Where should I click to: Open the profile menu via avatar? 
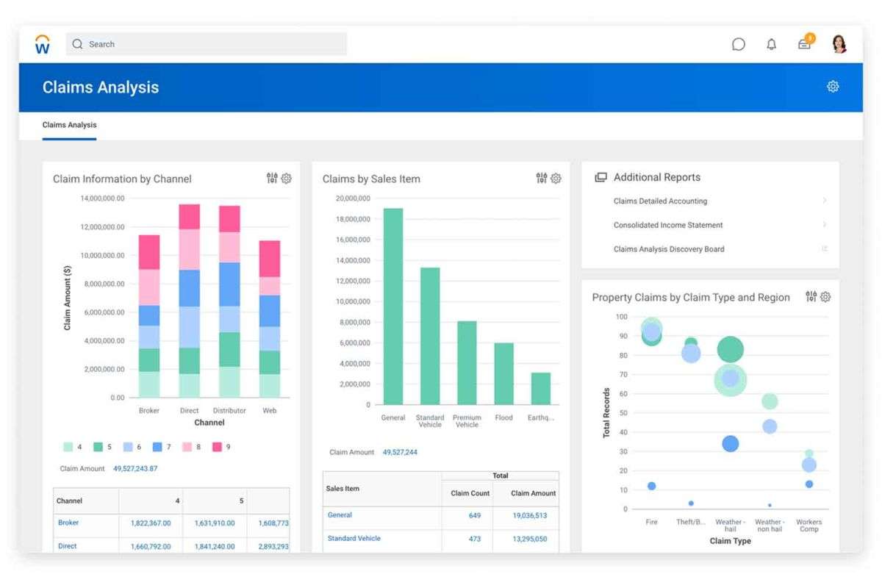pos(839,44)
